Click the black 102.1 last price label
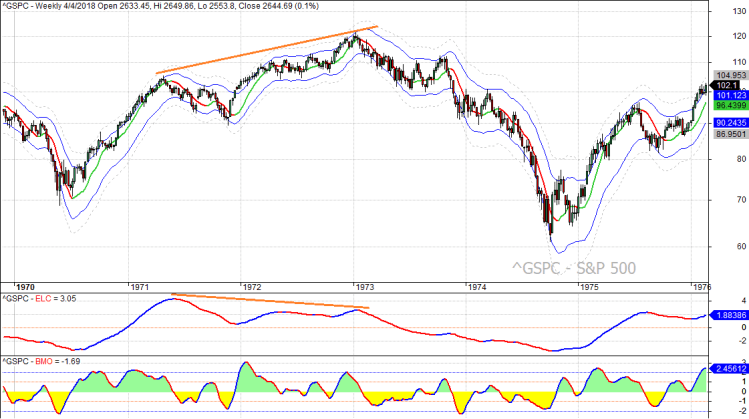The image size is (749, 419). 727,85
